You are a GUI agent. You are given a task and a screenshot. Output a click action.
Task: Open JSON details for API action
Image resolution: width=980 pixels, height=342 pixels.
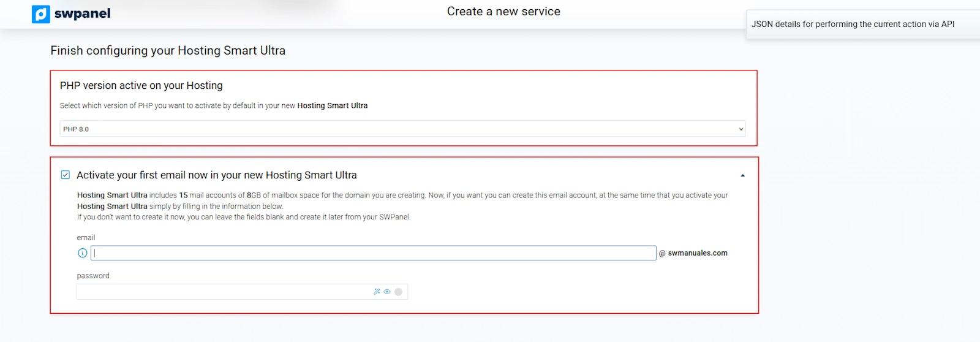(x=853, y=25)
